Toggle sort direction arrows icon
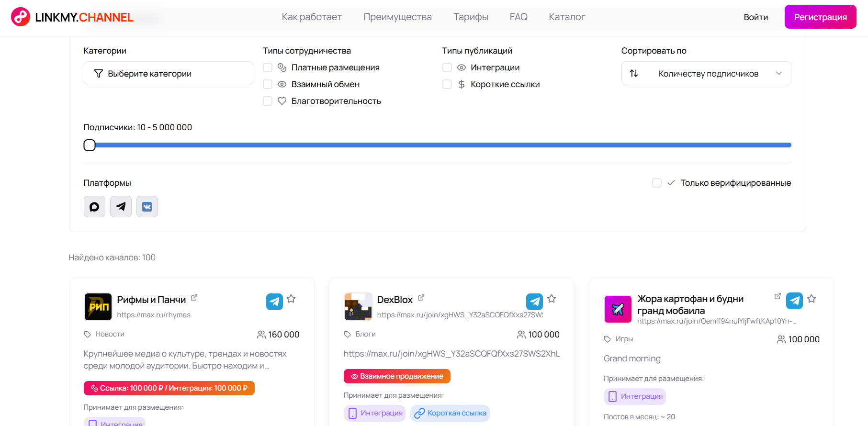The width and height of the screenshot is (868, 426). click(x=634, y=73)
